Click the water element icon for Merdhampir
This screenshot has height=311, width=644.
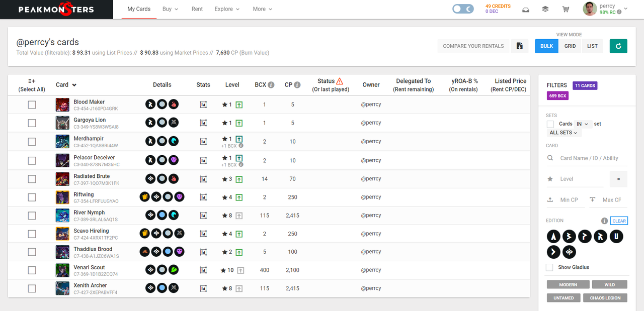(x=174, y=142)
